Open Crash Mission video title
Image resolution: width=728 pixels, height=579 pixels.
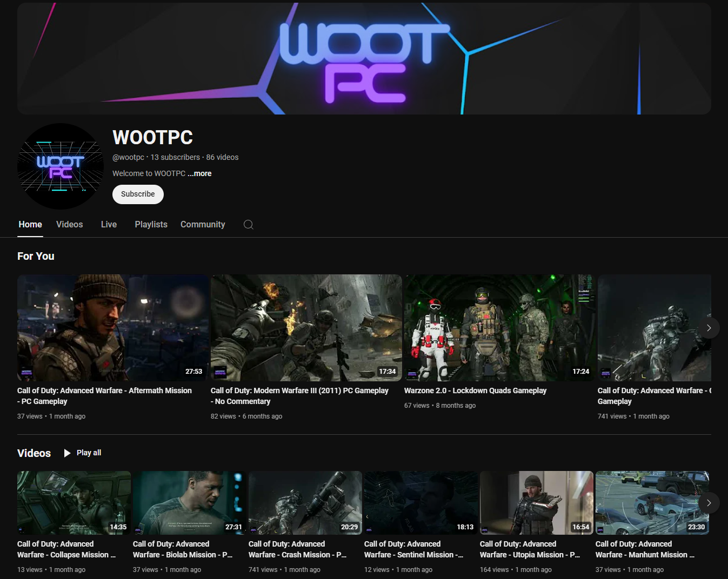click(x=297, y=549)
